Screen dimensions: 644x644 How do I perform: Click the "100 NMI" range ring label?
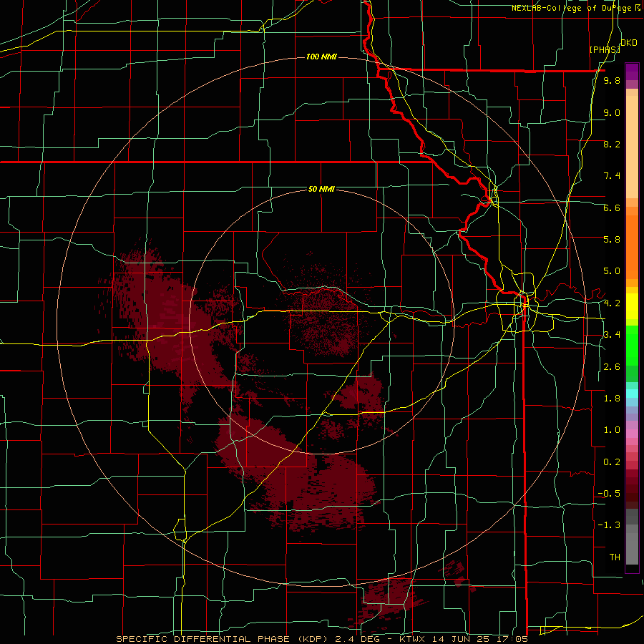click(321, 57)
